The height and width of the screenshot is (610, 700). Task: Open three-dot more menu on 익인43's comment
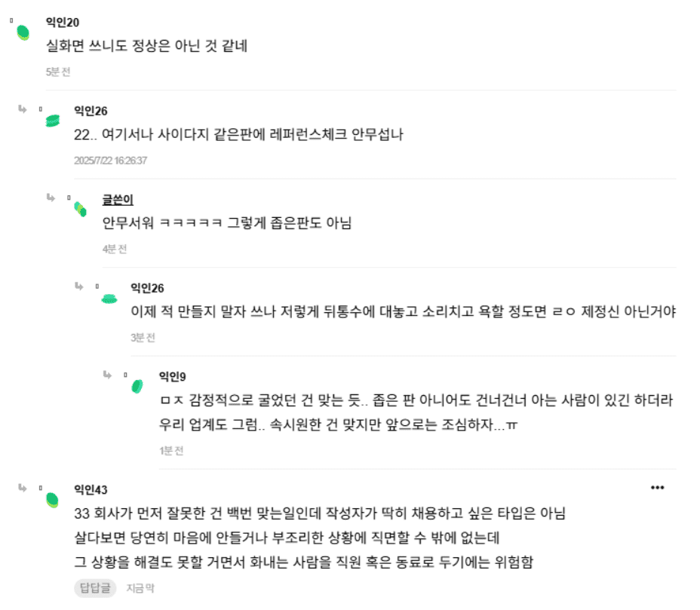point(658,488)
